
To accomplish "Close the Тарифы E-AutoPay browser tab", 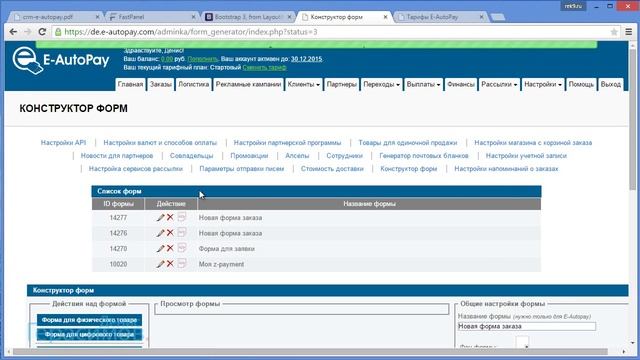I will click(x=481, y=17).
